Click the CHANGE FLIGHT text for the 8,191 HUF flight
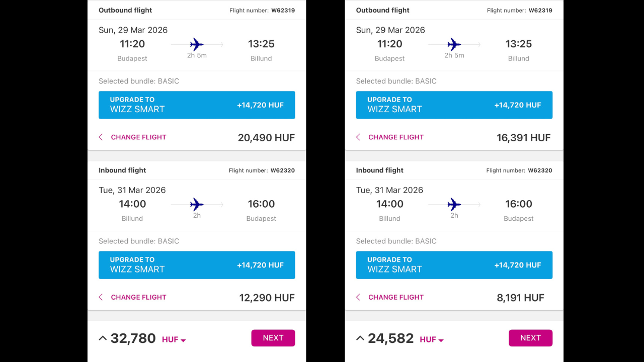644x362 pixels. pyautogui.click(x=396, y=297)
